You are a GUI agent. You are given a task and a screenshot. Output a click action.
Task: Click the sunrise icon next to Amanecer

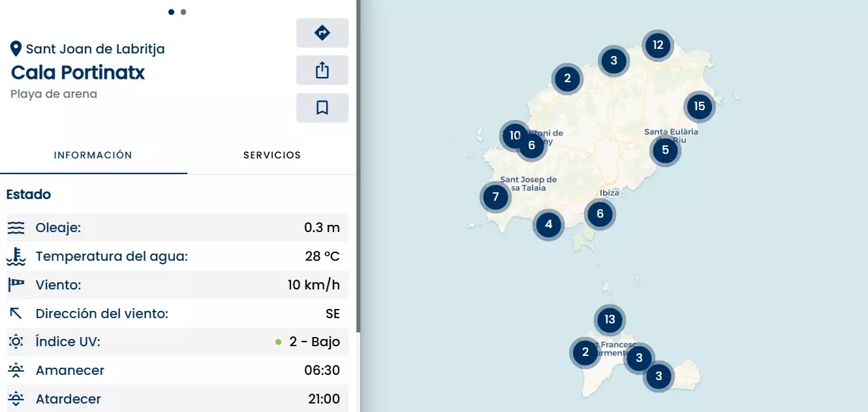click(x=16, y=370)
